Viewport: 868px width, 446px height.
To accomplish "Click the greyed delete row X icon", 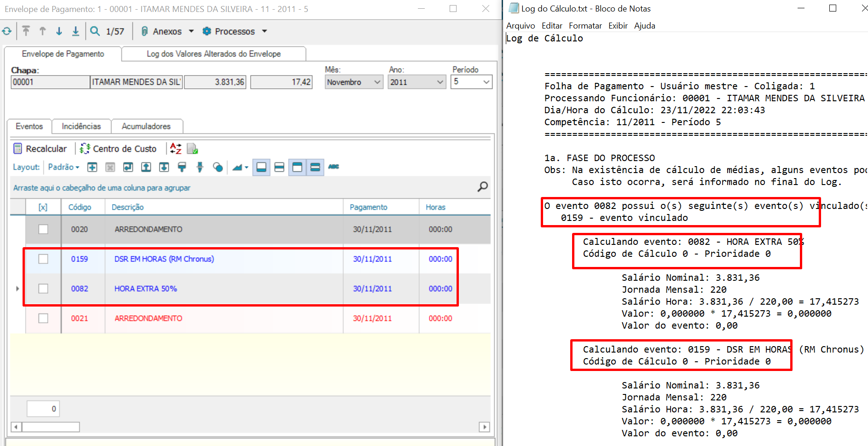I will (x=110, y=167).
